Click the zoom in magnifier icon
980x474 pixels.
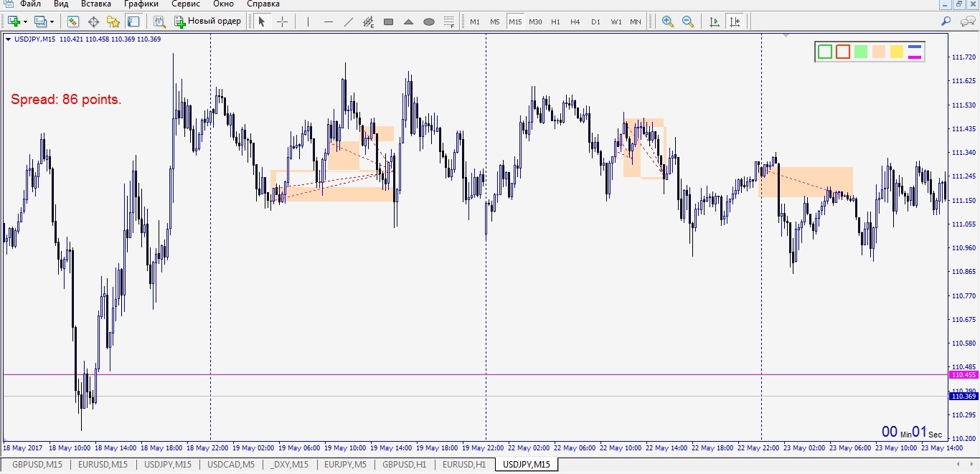click(668, 22)
